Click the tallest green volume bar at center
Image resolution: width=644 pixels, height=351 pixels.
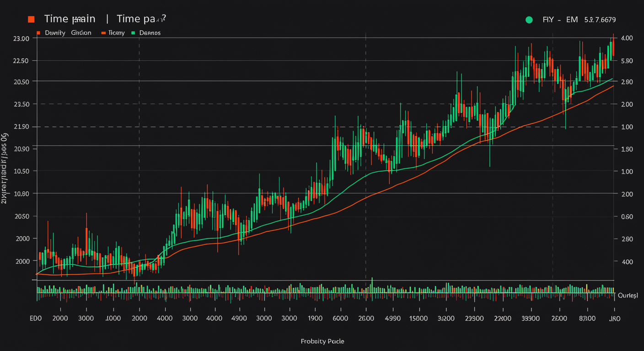click(x=372, y=284)
